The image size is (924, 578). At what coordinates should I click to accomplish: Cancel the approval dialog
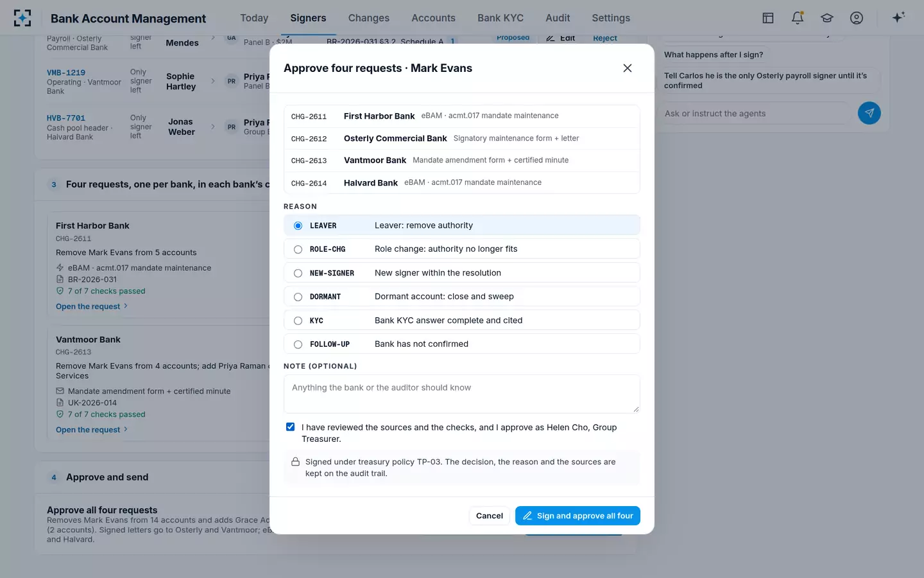point(490,516)
